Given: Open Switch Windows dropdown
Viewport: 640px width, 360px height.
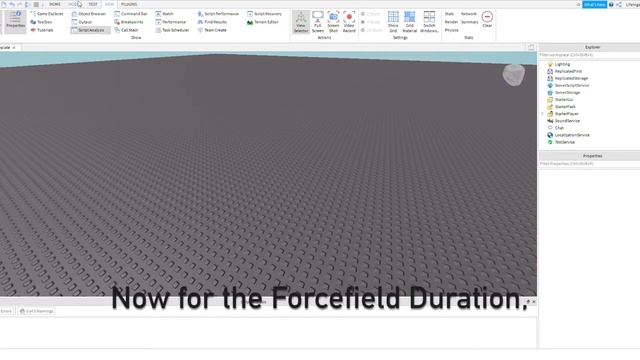Looking at the screenshot, I should pos(429,22).
